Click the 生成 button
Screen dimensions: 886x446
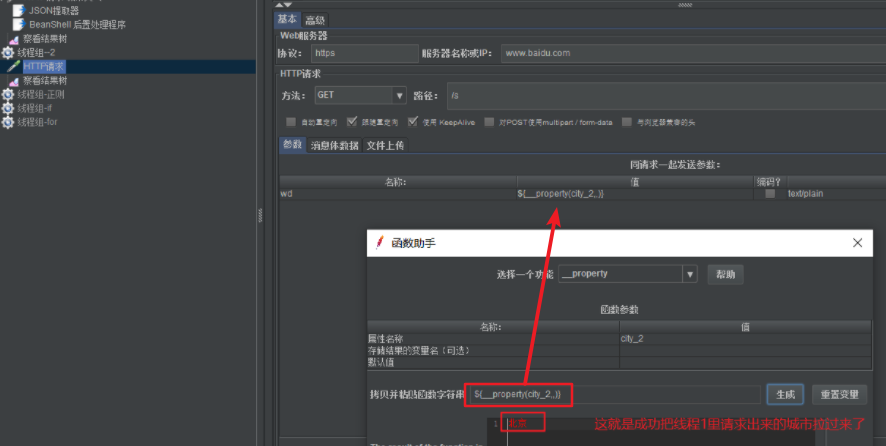pyautogui.click(x=785, y=395)
